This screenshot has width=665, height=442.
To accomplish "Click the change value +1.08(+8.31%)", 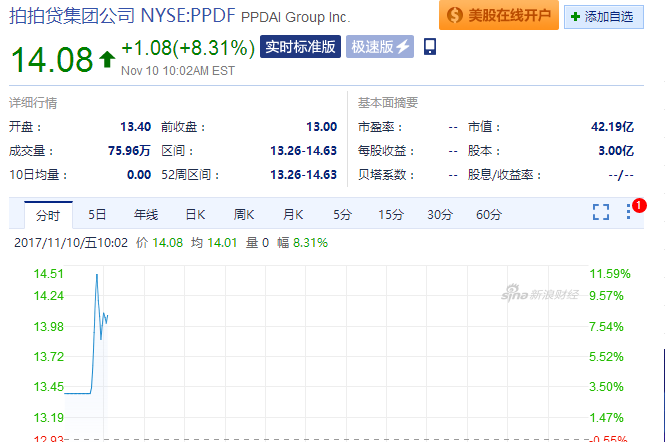I will pos(188,48).
